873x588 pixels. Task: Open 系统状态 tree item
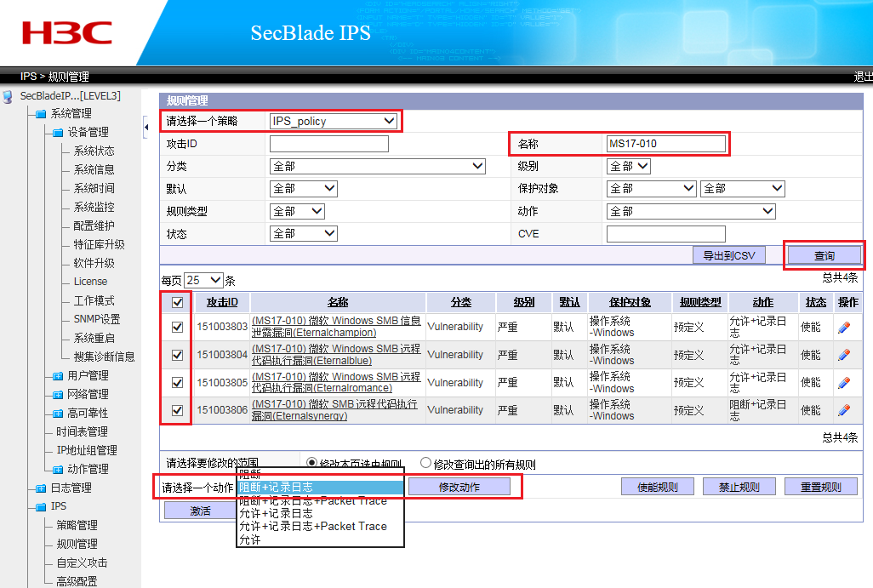(x=94, y=151)
